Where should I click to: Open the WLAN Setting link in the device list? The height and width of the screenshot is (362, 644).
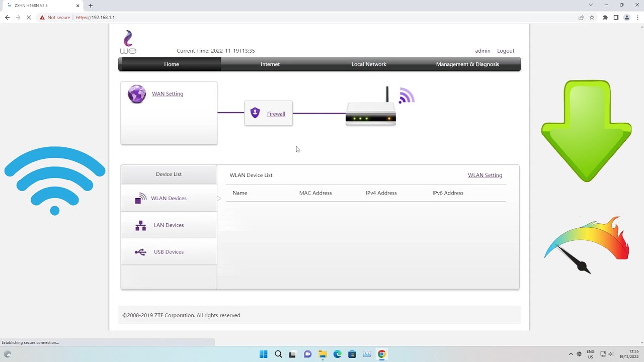485,175
